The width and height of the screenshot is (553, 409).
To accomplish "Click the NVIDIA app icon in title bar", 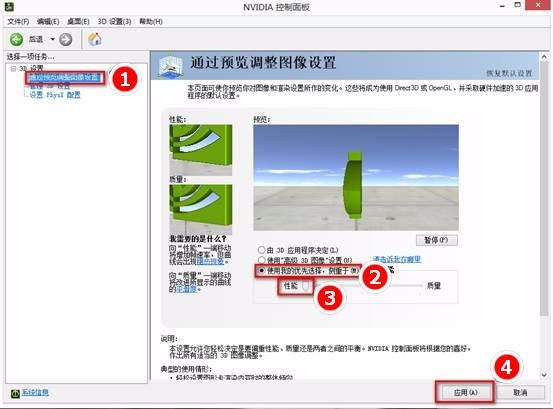I will point(8,6).
